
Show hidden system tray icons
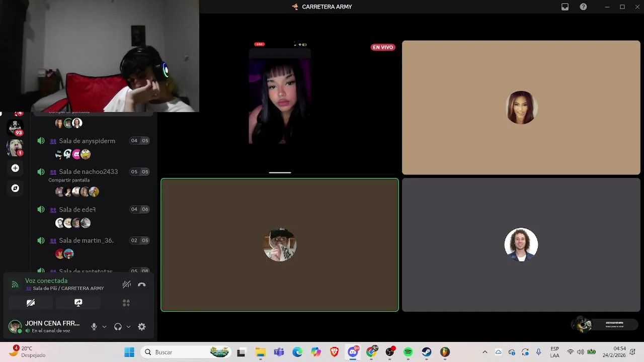pos(485,352)
